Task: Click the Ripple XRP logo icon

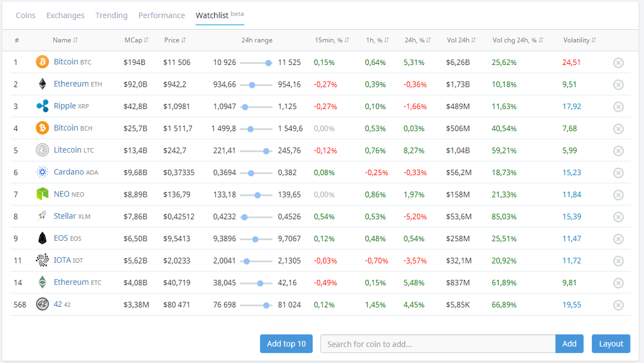Action: point(42,106)
